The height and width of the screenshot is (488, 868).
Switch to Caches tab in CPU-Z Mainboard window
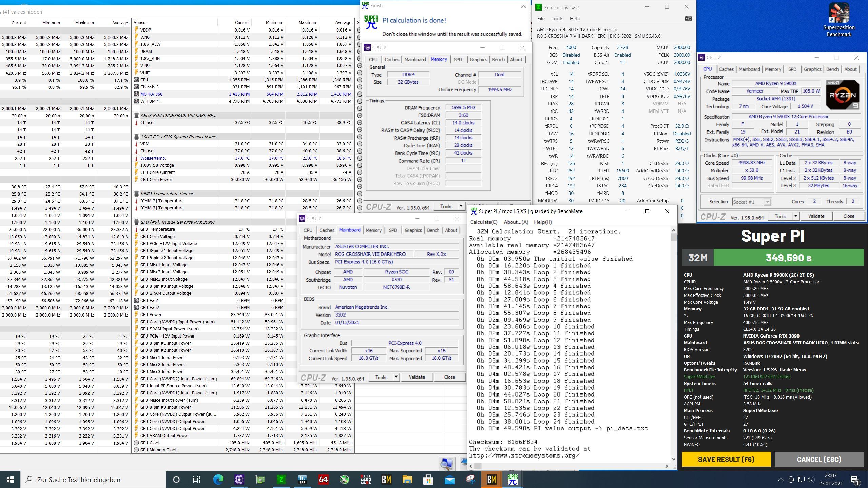pyautogui.click(x=327, y=230)
